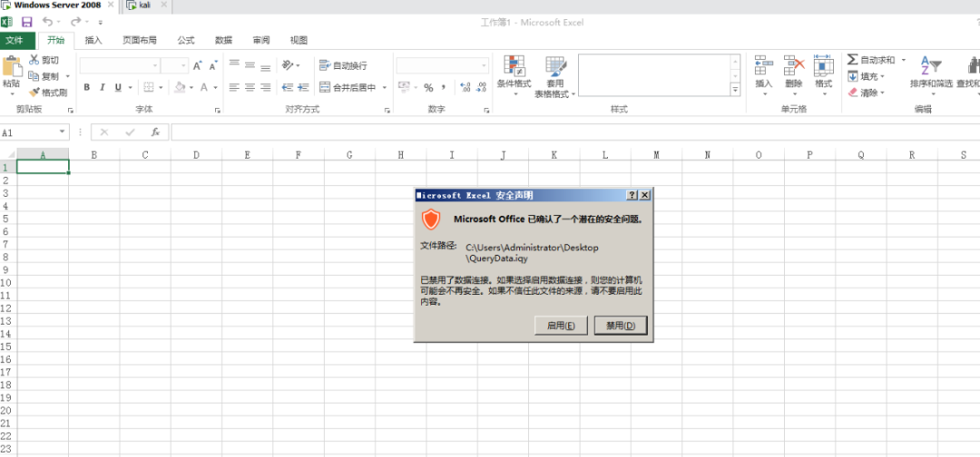The image size is (980, 457).
Task: Open the fill color dropdown arrow
Action: click(191, 87)
